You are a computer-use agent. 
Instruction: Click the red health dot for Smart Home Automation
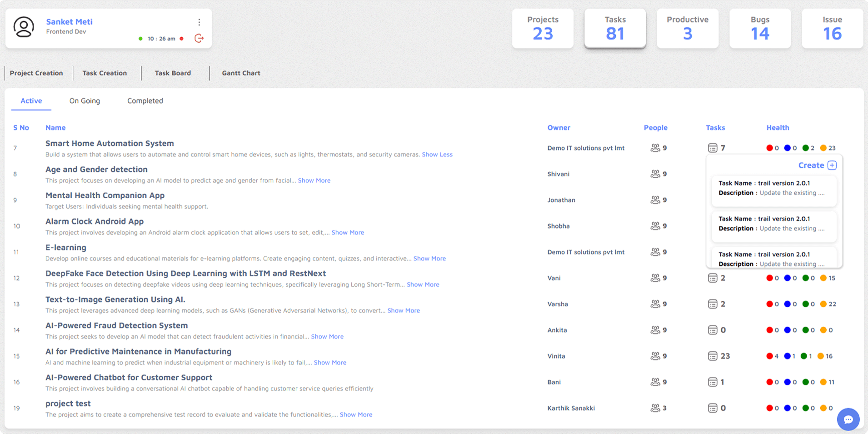(x=769, y=148)
